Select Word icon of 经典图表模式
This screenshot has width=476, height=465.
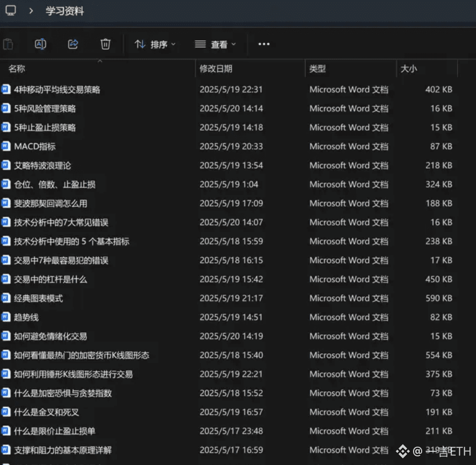[6, 298]
